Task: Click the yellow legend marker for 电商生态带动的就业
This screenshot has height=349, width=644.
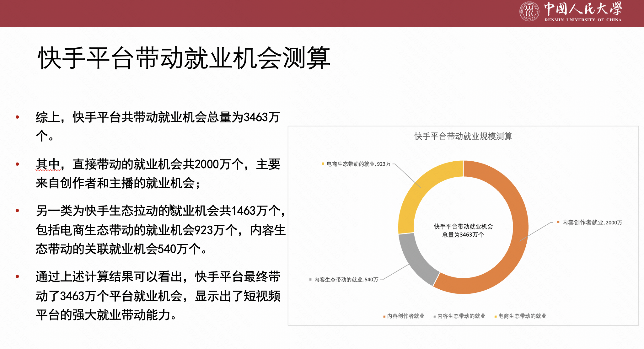Action: [x=495, y=316]
